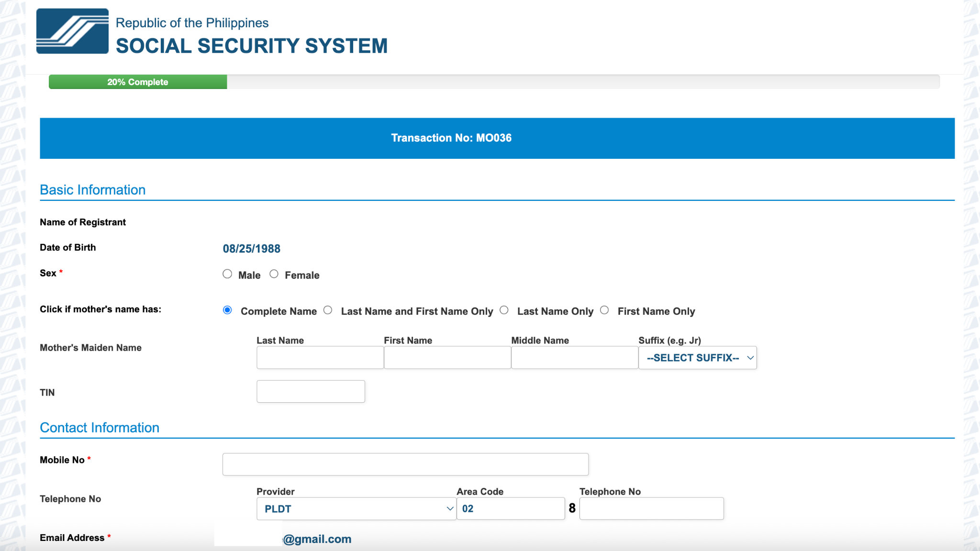Click the Transaction No MO036 banner
Screen dimensions: 980x551
click(497, 138)
